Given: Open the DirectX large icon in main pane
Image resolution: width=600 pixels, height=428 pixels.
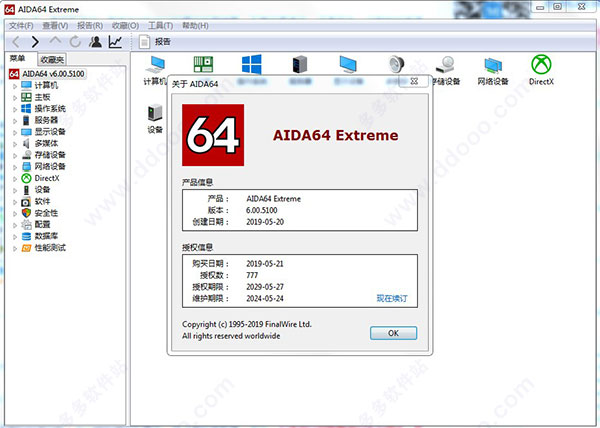Looking at the screenshot, I should point(541,70).
